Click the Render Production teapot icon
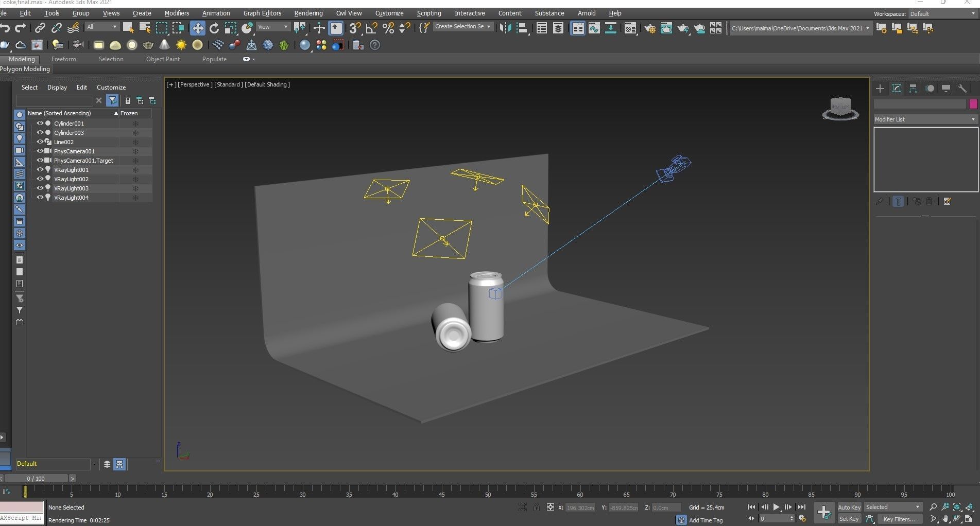Image resolution: width=980 pixels, height=526 pixels. pos(683,28)
